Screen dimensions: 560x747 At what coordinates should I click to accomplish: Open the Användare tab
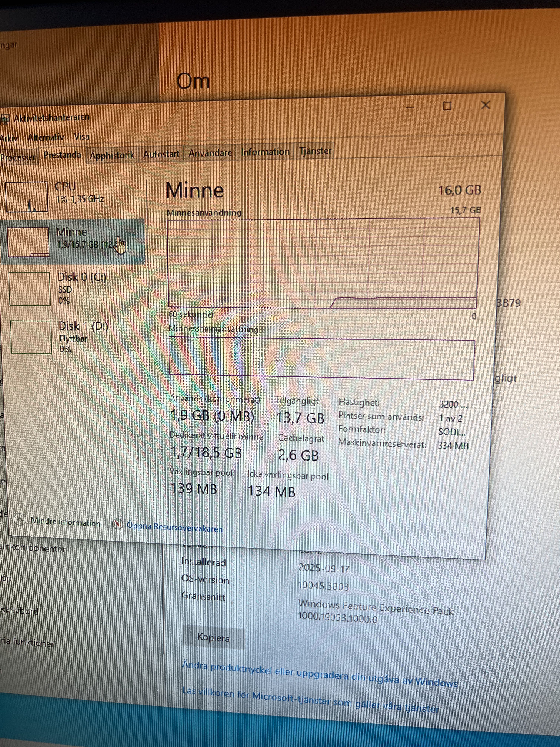click(210, 153)
